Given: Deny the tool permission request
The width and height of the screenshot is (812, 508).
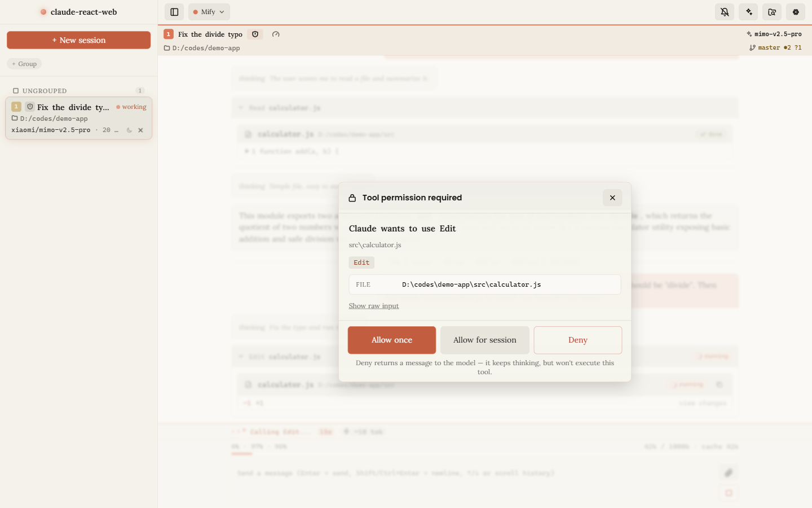Looking at the screenshot, I should coord(578,340).
